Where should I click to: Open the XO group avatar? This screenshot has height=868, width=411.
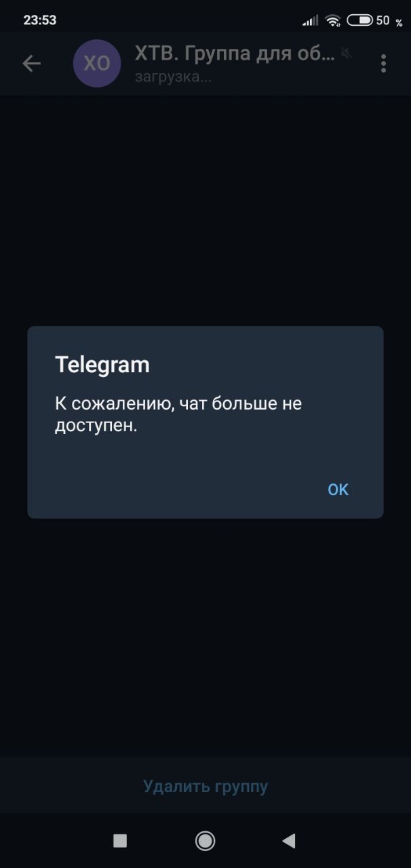coord(96,64)
